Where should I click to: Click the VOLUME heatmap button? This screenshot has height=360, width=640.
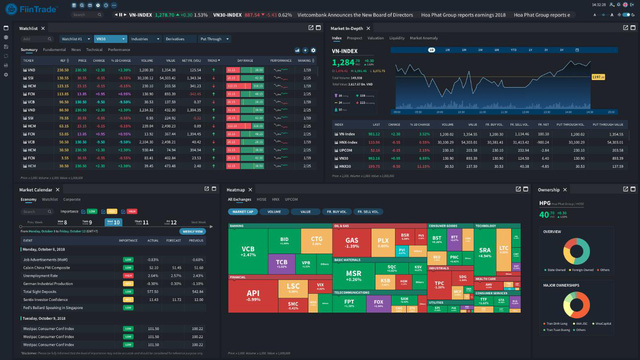coord(274,212)
